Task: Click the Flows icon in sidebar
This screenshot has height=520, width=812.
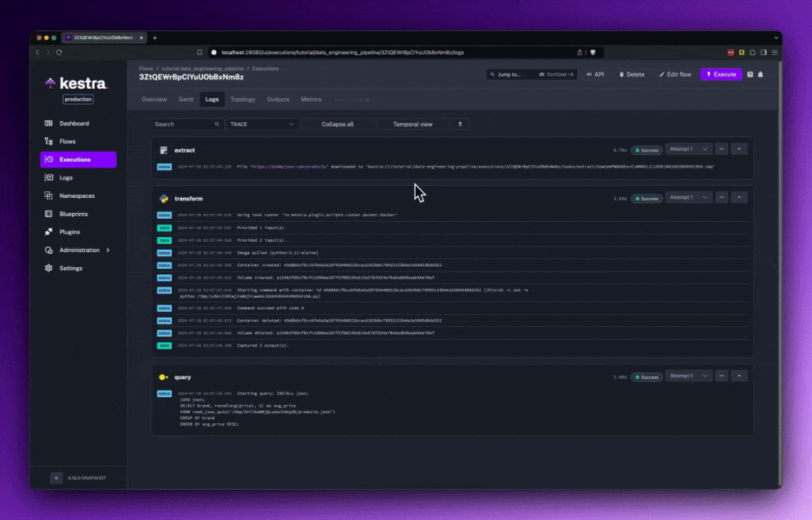Action: pos(49,142)
